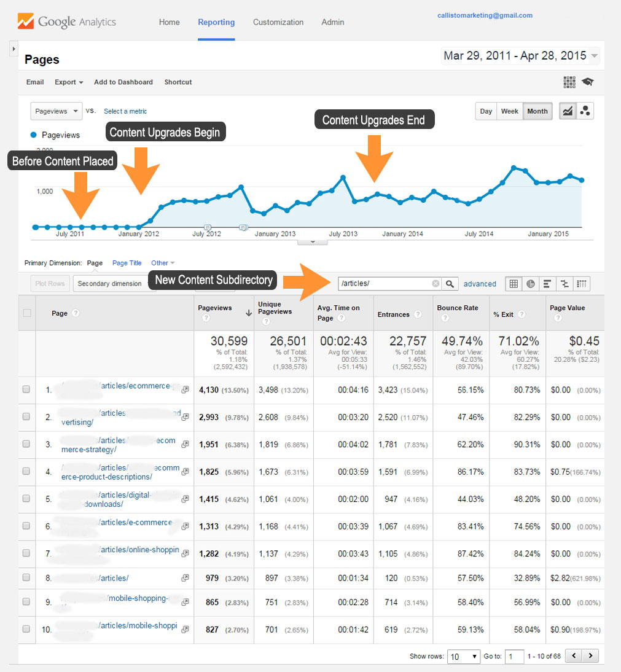This screenshot has height=672, width=621.
Task: Click inside the /articles/ search field
Action: 384,284
